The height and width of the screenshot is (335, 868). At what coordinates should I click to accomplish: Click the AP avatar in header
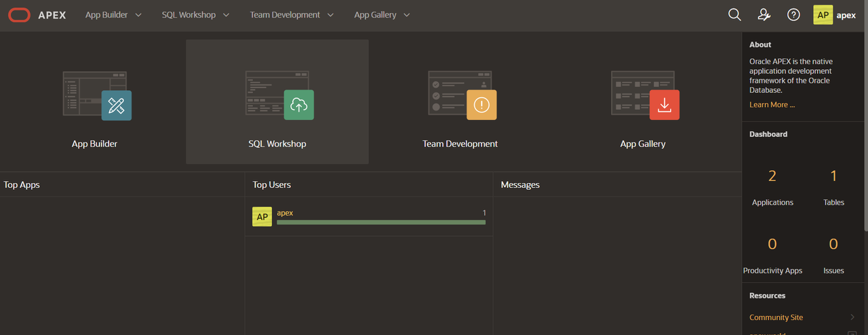[x=823, y=15]
